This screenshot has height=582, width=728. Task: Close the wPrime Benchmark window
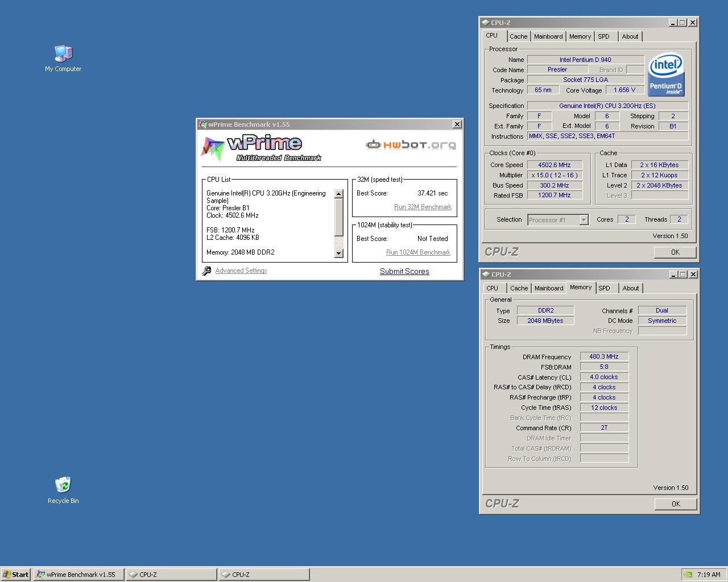457,124
